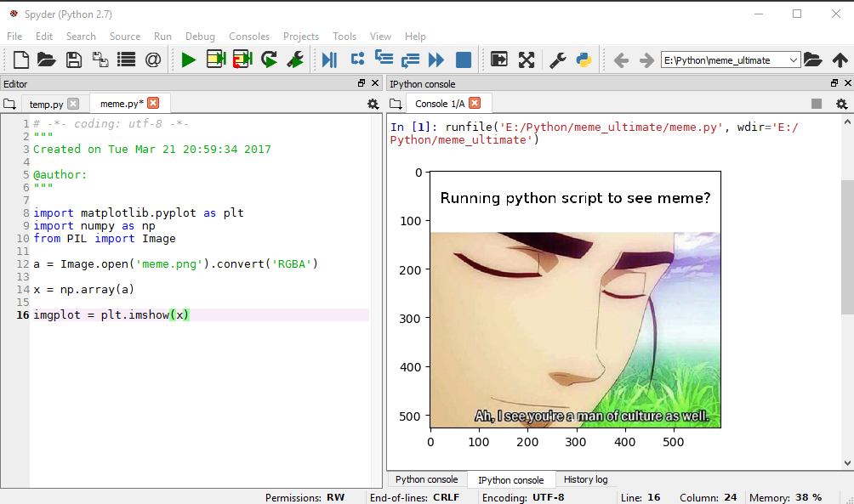854x504 pixels.
Task: Open the Edit menu
Action: pos(44,37)
